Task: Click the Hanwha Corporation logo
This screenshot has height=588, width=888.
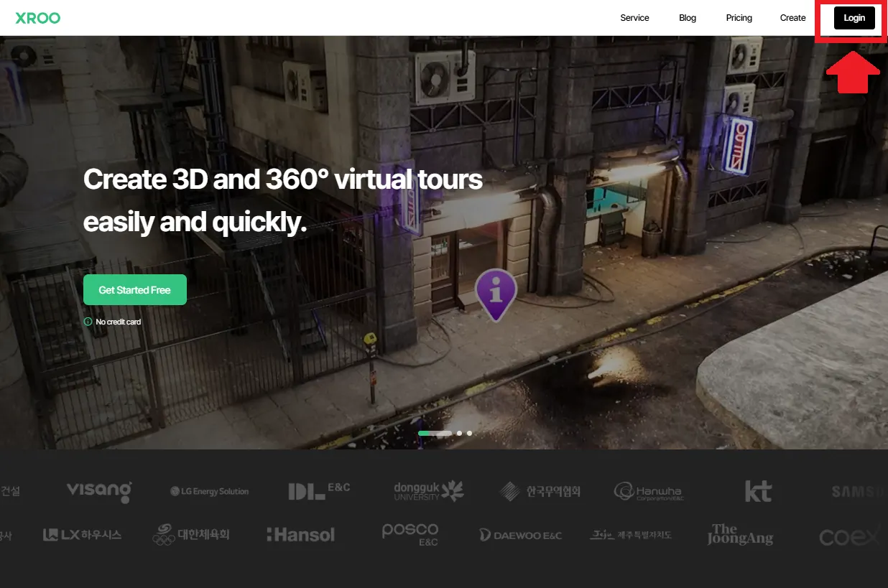Action: (x=649, y=491)
